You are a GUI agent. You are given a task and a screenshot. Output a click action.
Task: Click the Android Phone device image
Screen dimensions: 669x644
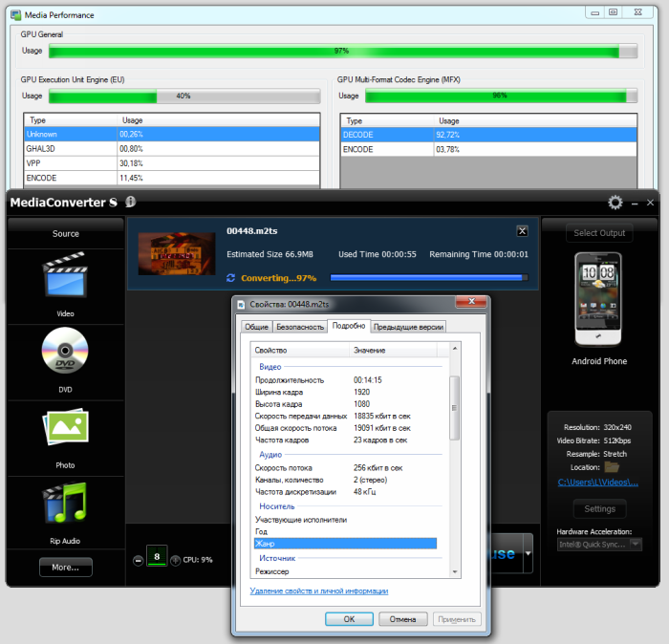[x=599, y=300]
